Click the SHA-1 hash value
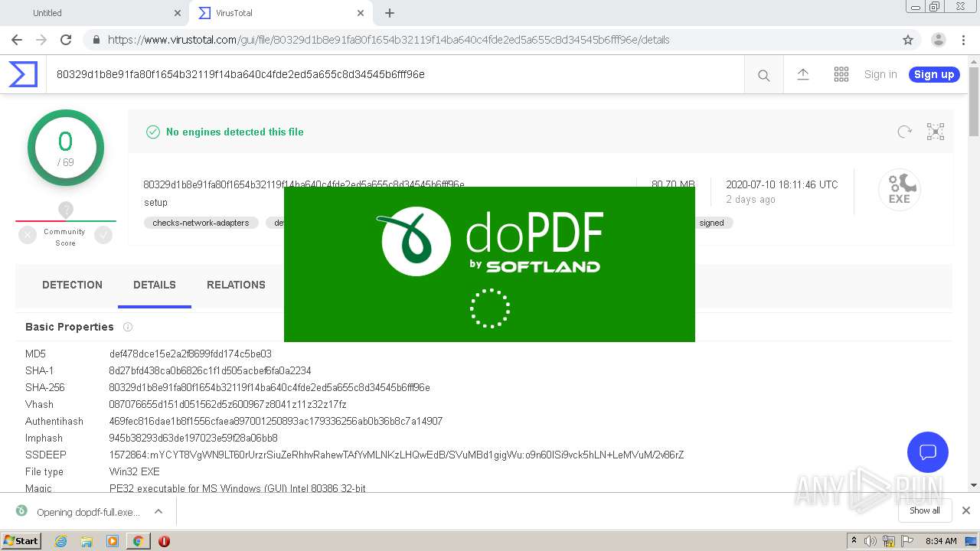 tap(210, 370)
